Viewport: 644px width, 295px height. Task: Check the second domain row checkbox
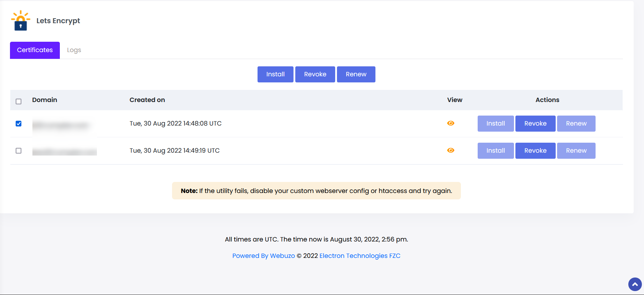(x=19, y=151)
